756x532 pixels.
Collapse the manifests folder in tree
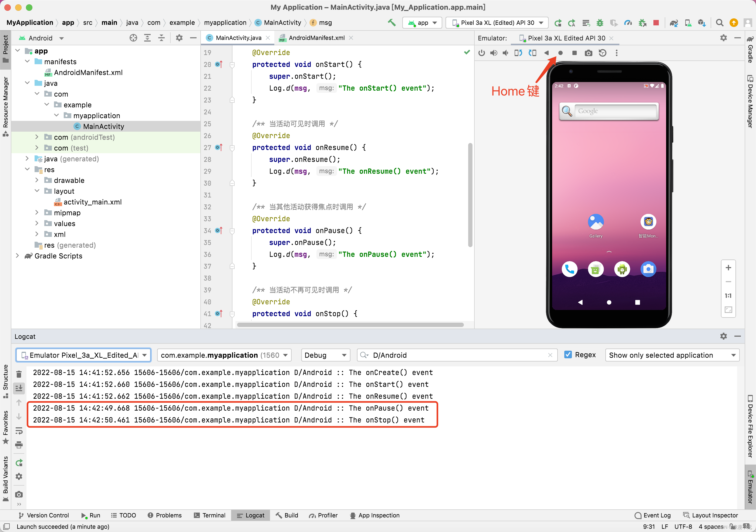(x=28, y=62)
